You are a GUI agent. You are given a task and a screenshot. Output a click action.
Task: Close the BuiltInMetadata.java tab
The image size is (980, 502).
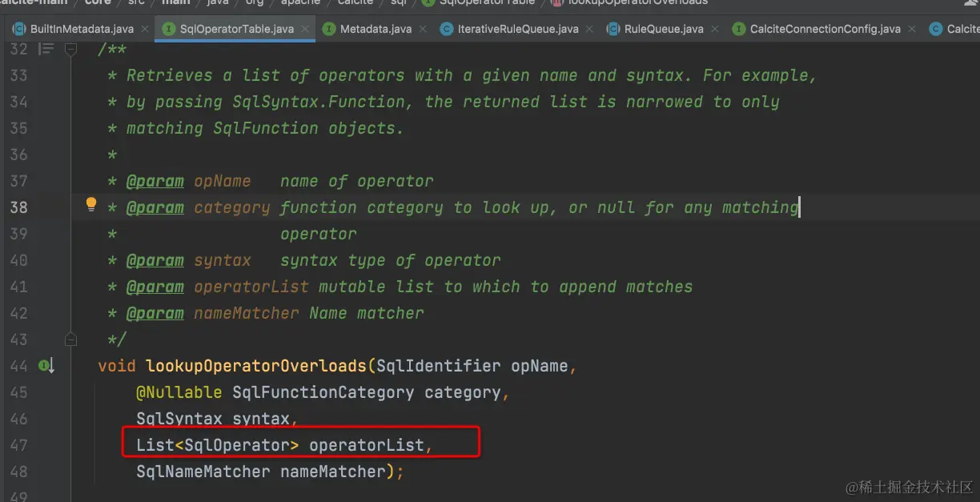point(144,29)
